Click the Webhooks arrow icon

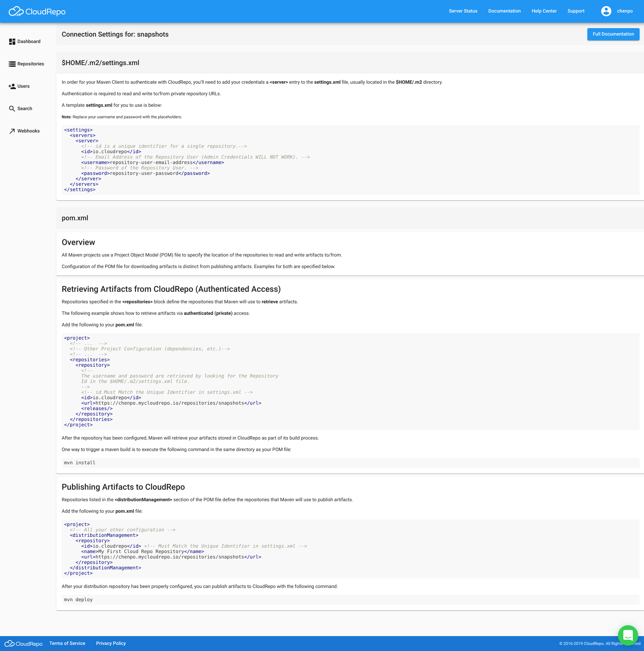click(x=12, y=131)
